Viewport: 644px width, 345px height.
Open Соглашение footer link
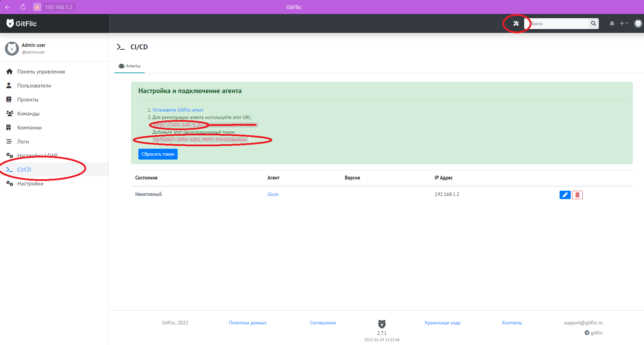tap(323, 323)
